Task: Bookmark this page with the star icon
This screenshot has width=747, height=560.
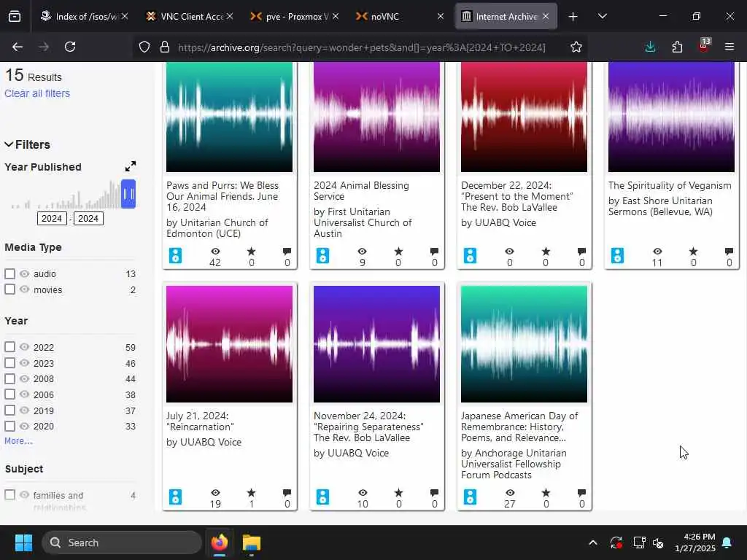Action: (576, 47)
